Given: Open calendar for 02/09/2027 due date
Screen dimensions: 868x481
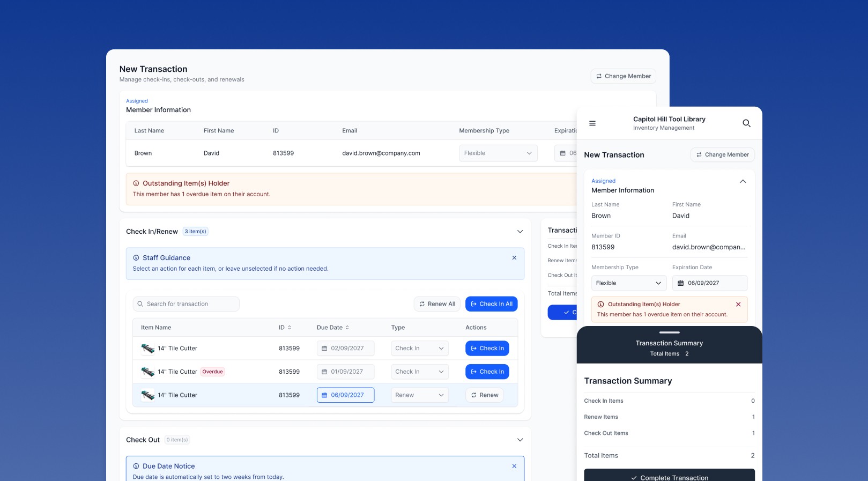Looking at the screenshot, I should click(x=324, y=349).
